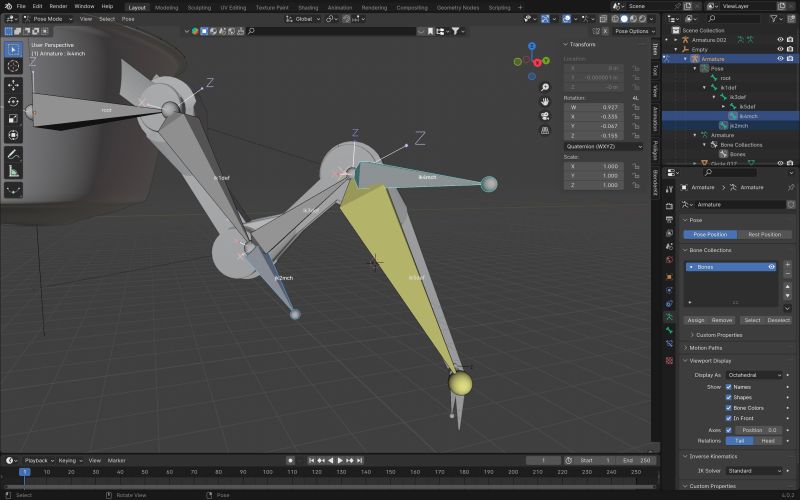Uncheck the Names show checkbox
800x500 pixels.
[x=729, y=387]
